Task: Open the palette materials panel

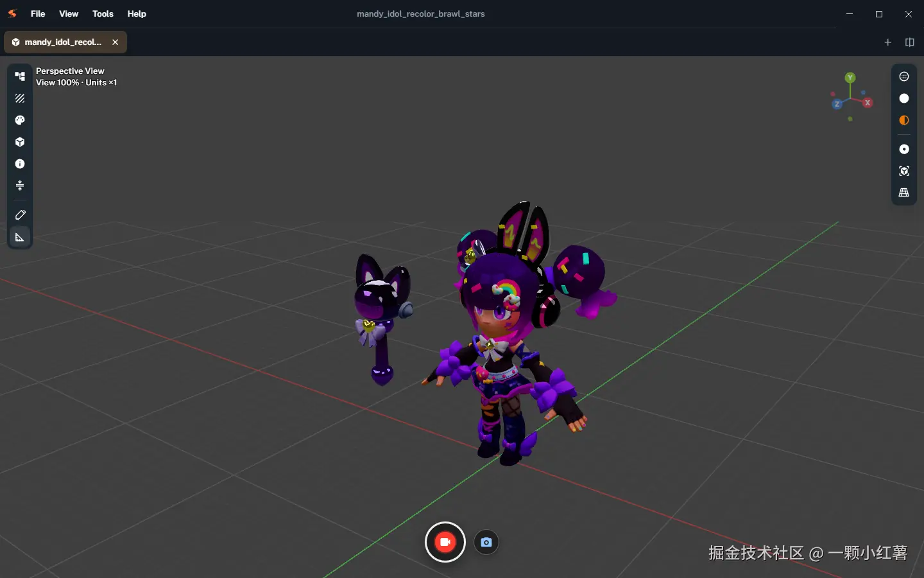Action: coord(20,120)
